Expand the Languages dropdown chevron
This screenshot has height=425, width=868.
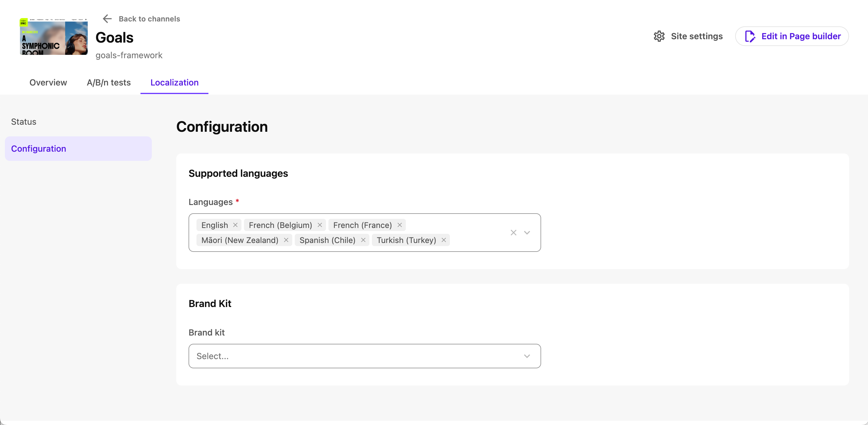527,232
